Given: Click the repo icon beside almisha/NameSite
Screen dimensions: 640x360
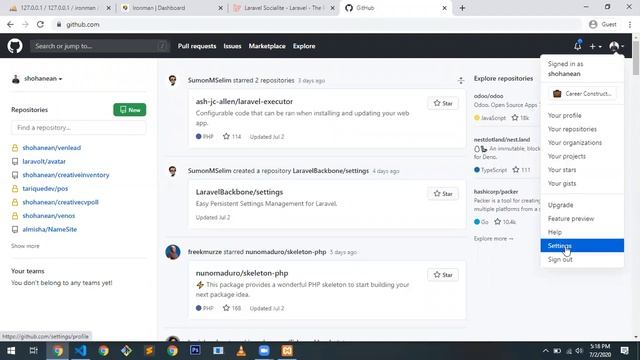Looking at the screenshot, I should 15,229.
